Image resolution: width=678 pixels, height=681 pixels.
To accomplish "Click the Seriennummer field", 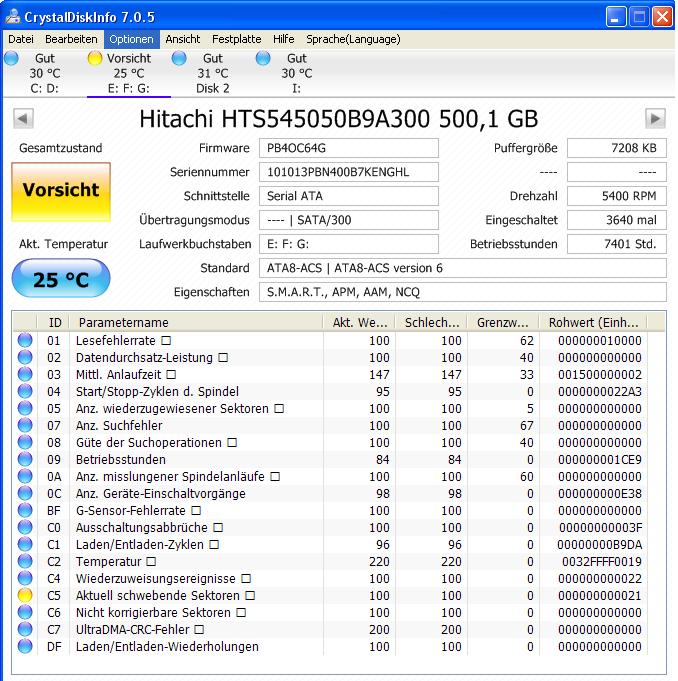I will pos(349,172).
